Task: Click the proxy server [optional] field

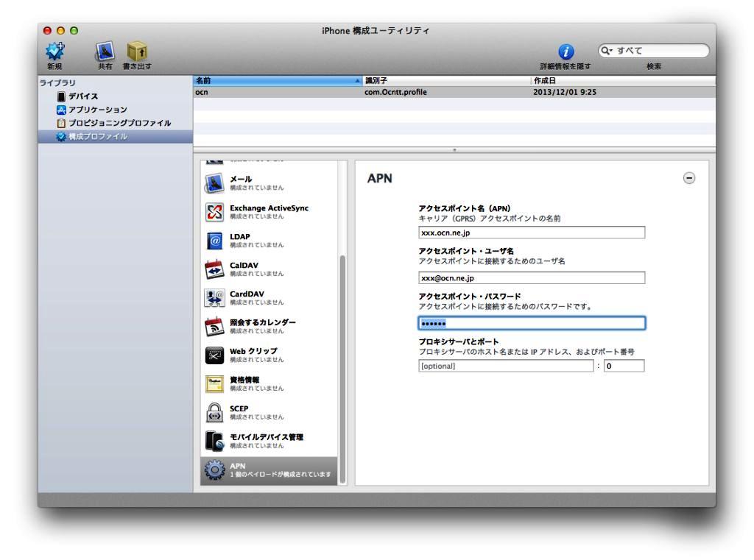Action: tap(506, 366)
